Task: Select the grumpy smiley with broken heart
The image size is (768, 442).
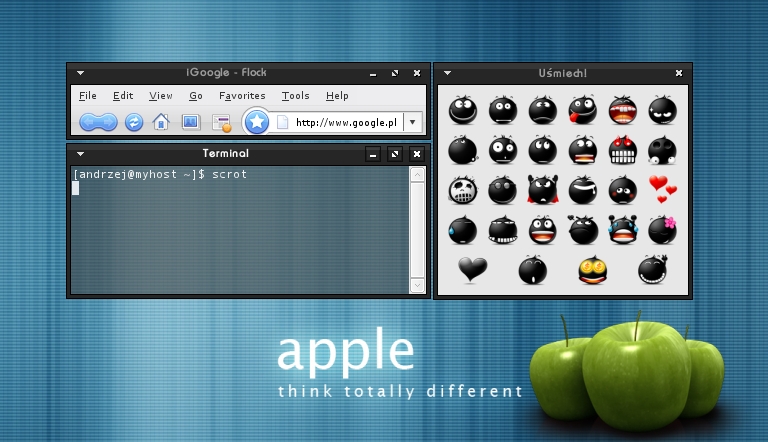Action: click(582, 229)
